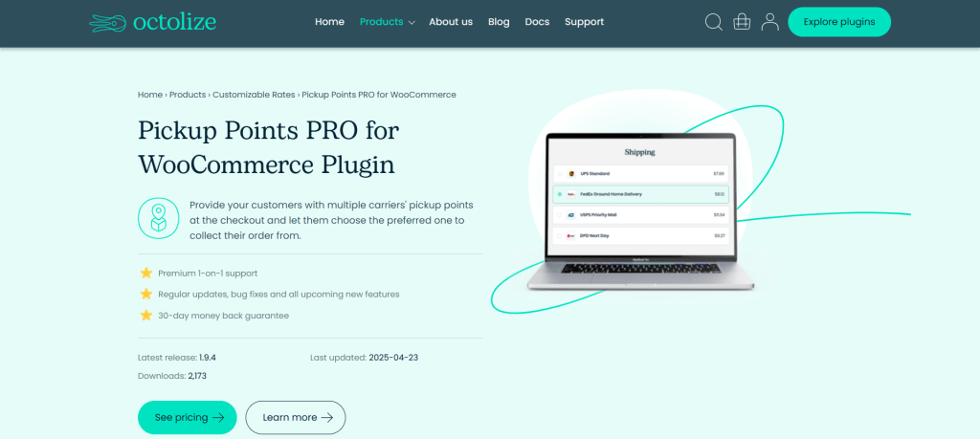
Task: Click the latest release value 1.9.4
Action: (208, 358)
